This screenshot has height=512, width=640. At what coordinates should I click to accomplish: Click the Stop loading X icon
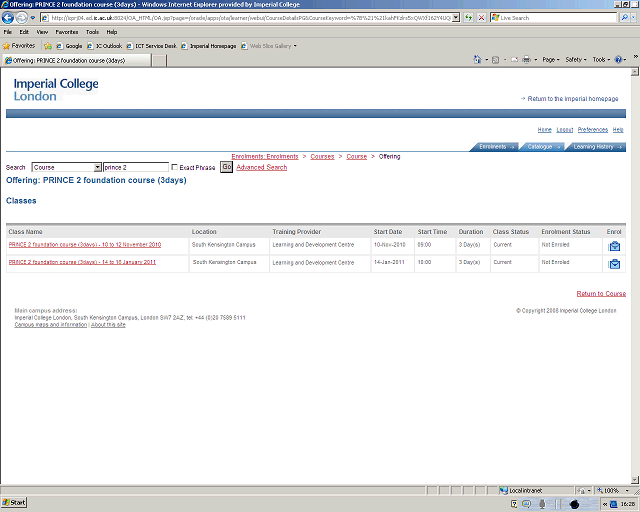pyautogui.click(x=481, y=18)
